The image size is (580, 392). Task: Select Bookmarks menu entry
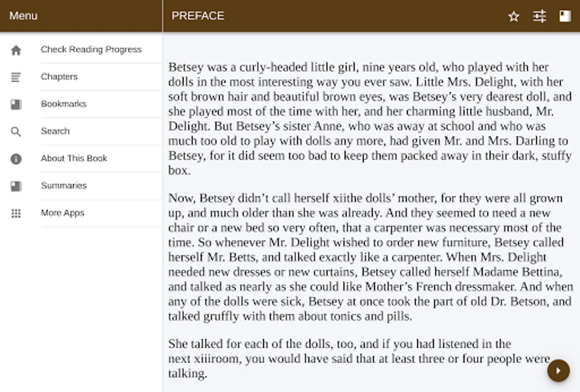coord(64,104)
